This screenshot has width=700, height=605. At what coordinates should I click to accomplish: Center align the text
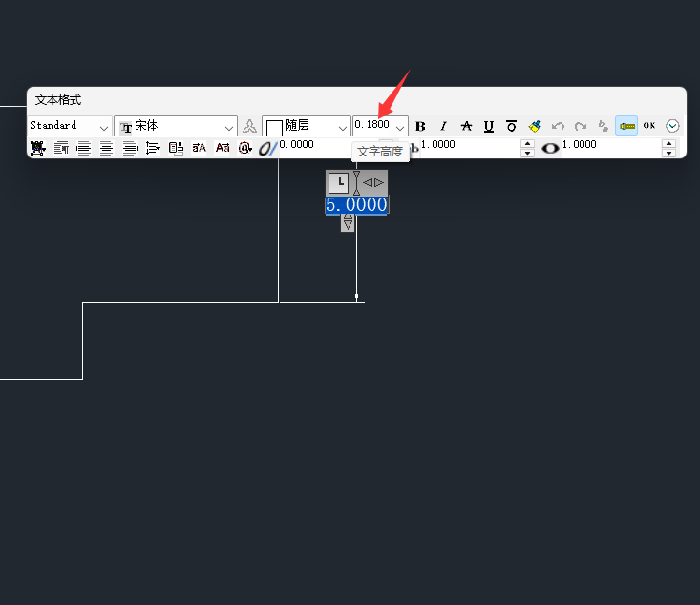(x=106, y=148)
